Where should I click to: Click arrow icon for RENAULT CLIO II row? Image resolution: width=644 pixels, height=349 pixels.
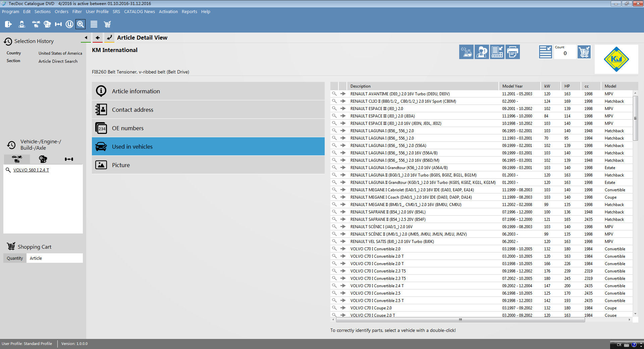click(343, 101)
